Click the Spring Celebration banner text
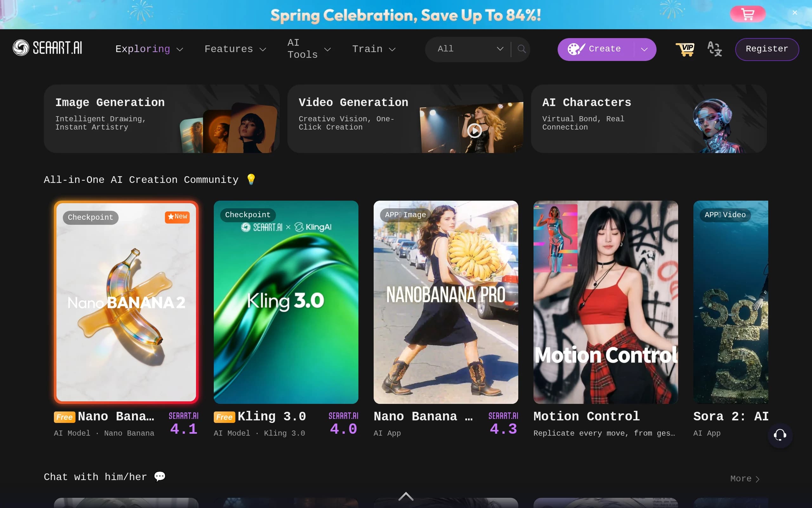The width and height of the screenshot is (812, 508). coord(406,15)
